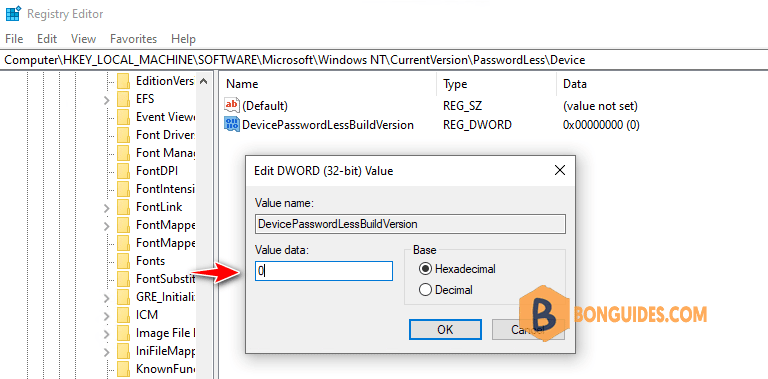This screenshot has width=768, height=379.
Task: Expand the FontLink tree node
Action: (106, 208)
